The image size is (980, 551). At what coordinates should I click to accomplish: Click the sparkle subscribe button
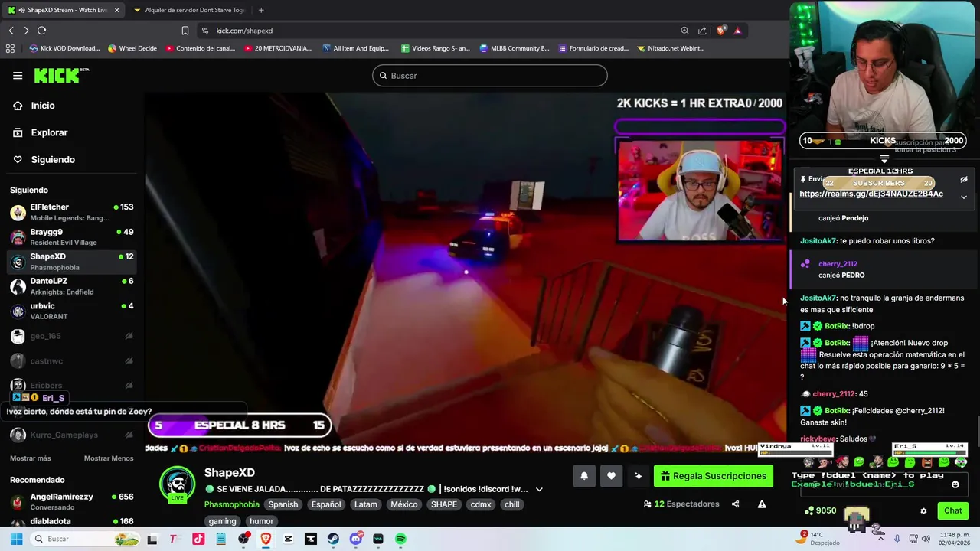coord(639,476)
